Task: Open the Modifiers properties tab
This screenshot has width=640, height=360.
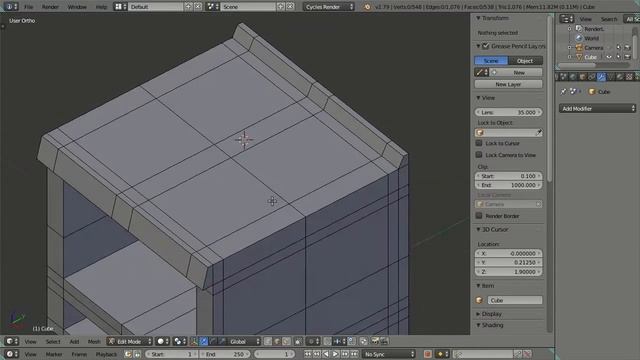Action: [x=601, y=77]
